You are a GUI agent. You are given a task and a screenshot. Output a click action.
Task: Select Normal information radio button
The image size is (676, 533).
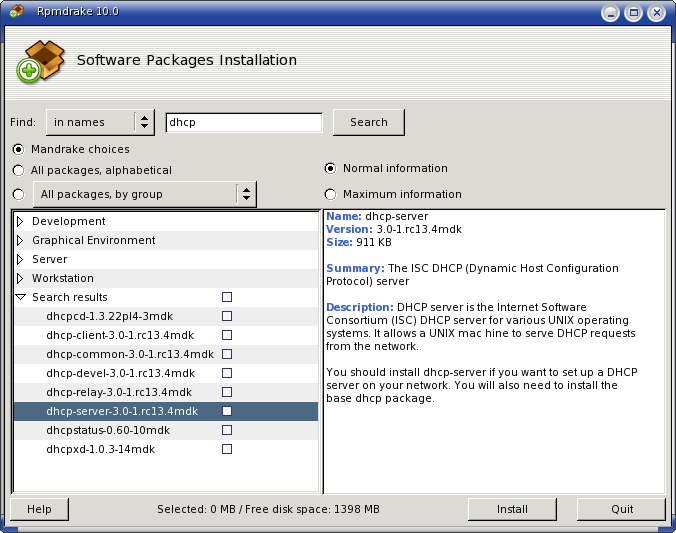point(330,169)
